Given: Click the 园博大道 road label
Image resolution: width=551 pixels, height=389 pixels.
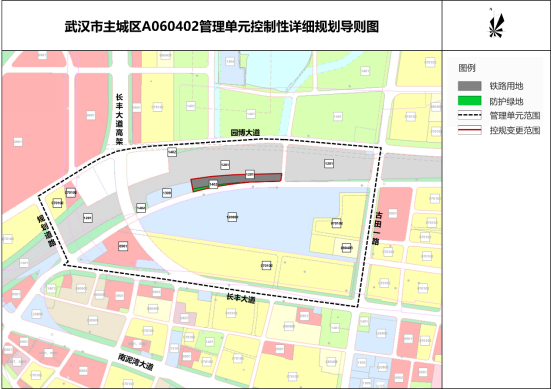Looking at the screenshot, I should (x=245, y=132).
